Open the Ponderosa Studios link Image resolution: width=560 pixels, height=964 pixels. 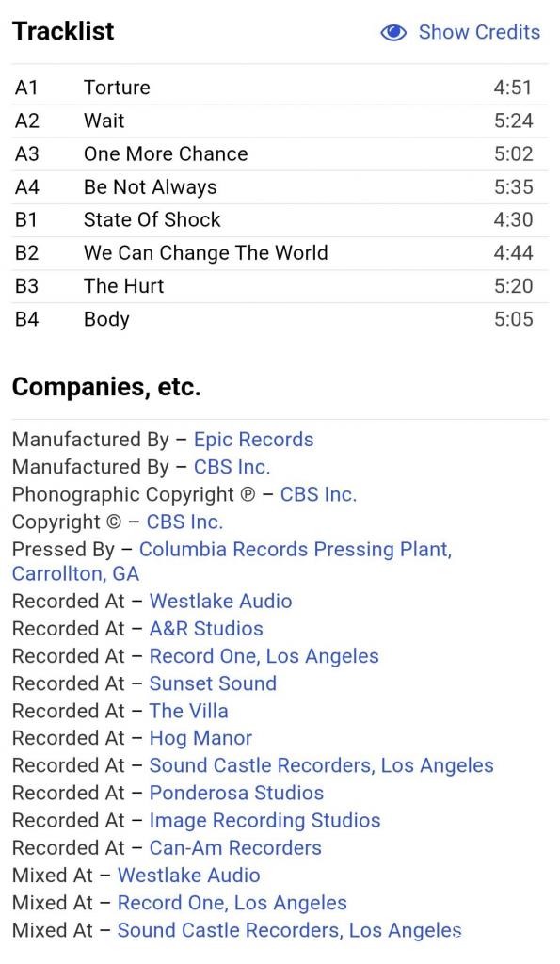pos(236,793)
